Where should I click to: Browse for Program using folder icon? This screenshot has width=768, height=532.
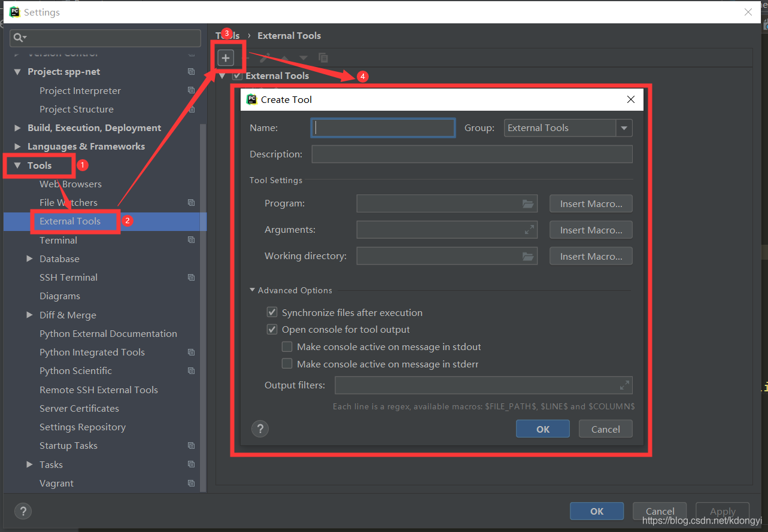tap(527, 204)
